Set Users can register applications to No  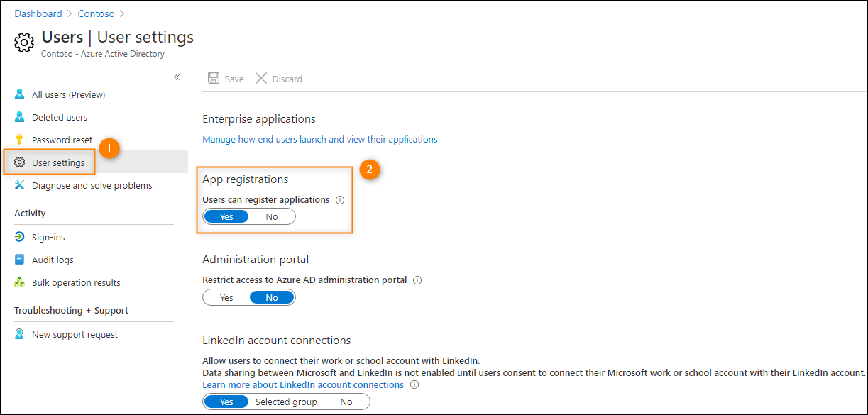coord(272,217)
